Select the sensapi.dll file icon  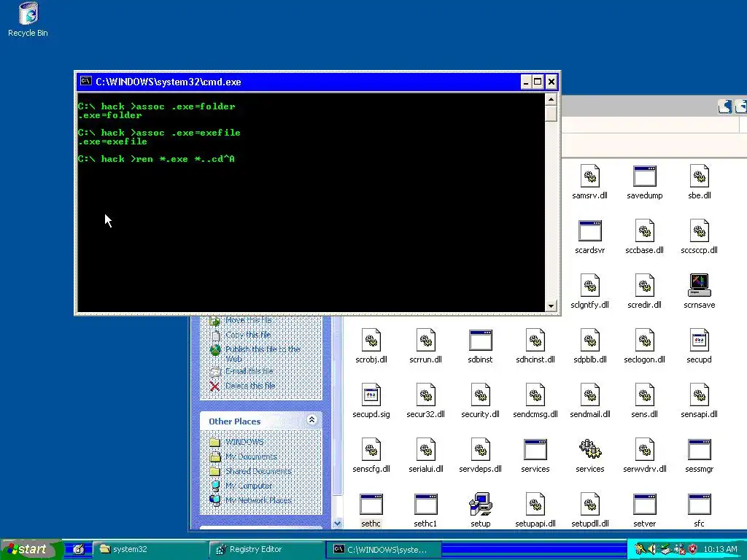pos(700,395)
